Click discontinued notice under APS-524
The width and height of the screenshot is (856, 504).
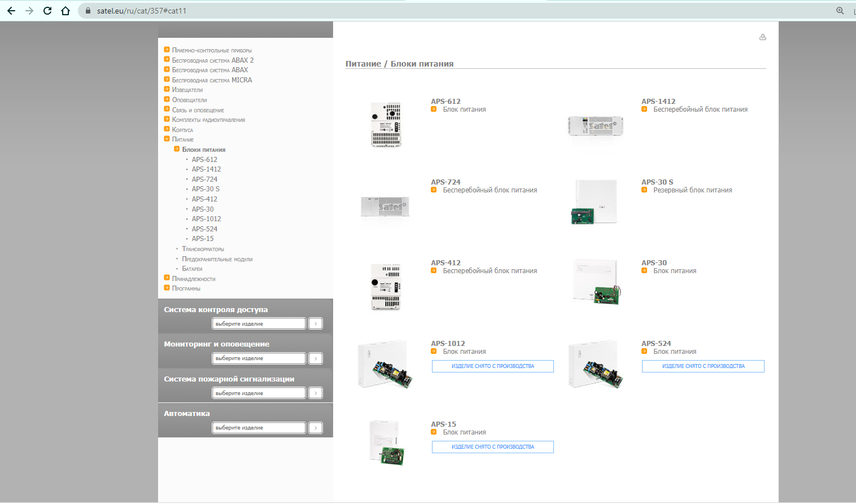(x=703, y=366)
